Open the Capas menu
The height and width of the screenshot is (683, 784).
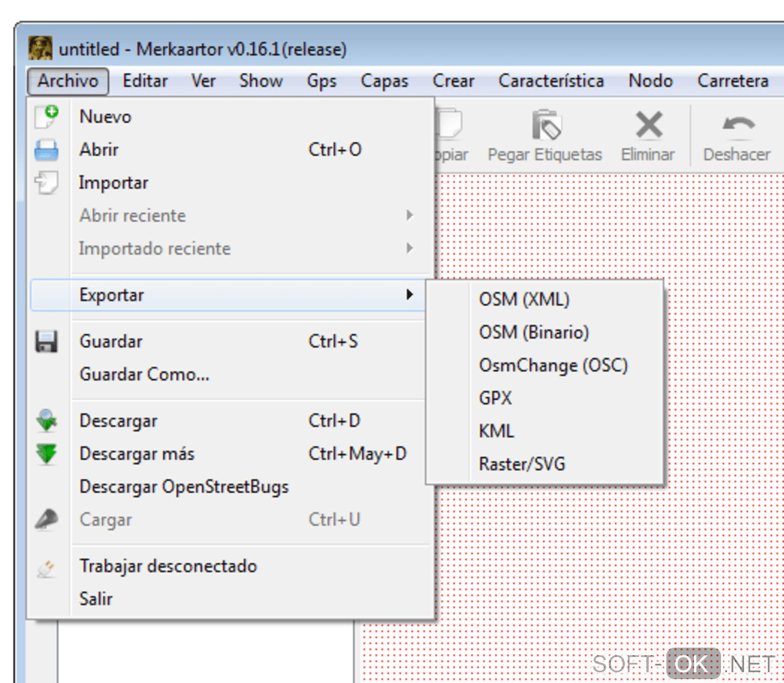click(x=384, y=81)
